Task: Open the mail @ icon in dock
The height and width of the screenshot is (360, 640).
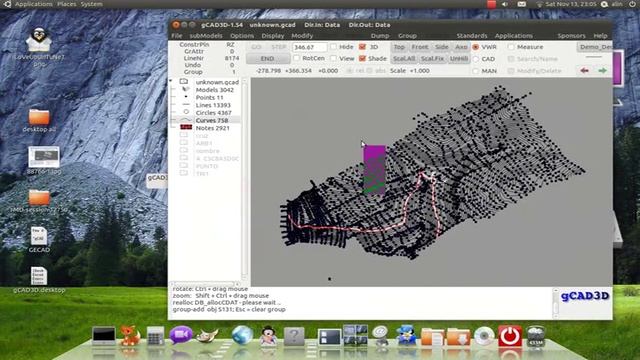Action: coord(381,336)
